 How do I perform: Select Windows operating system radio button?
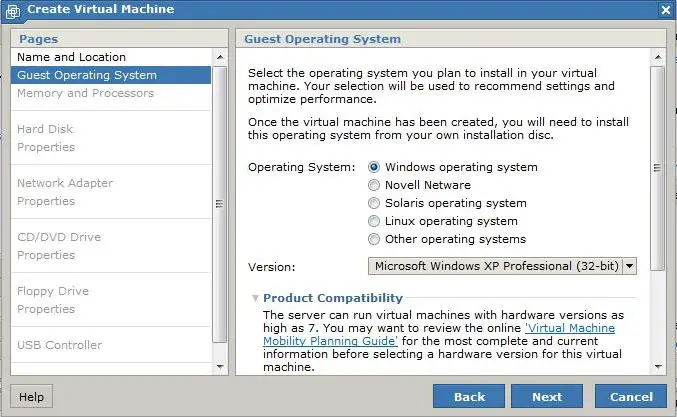[x=374, y=167]
